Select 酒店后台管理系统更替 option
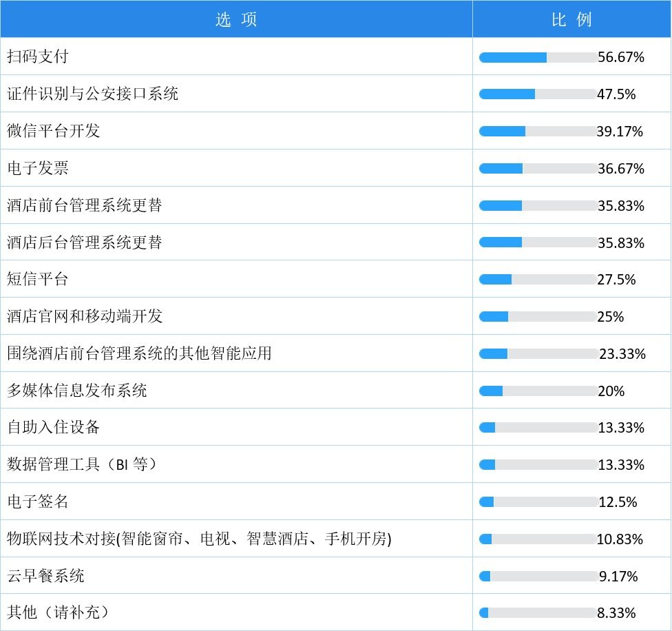Screen dimensions: 672x631 click(85, 242)
